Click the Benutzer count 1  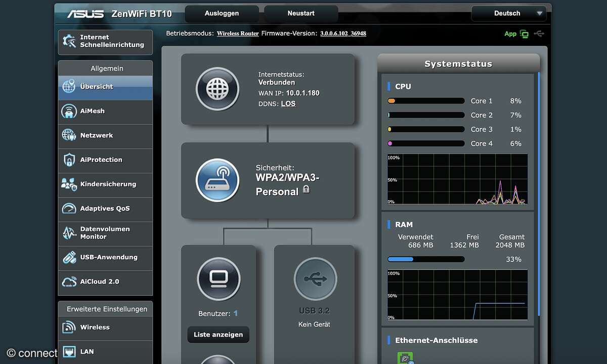click(x=236, y=313)
